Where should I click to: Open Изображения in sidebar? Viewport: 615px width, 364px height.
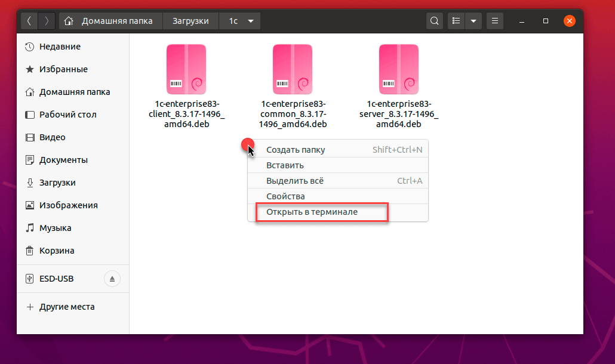(68, 205)
